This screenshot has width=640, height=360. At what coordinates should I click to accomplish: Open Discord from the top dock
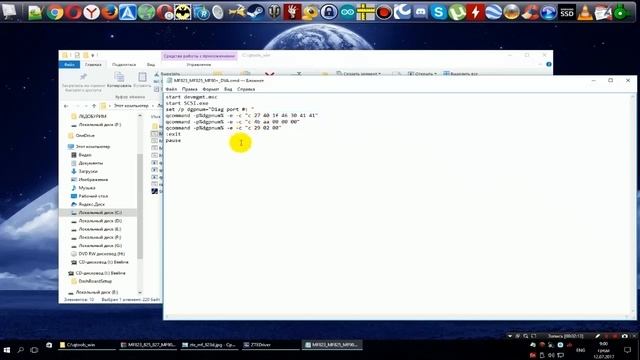[x=420, y=12]
